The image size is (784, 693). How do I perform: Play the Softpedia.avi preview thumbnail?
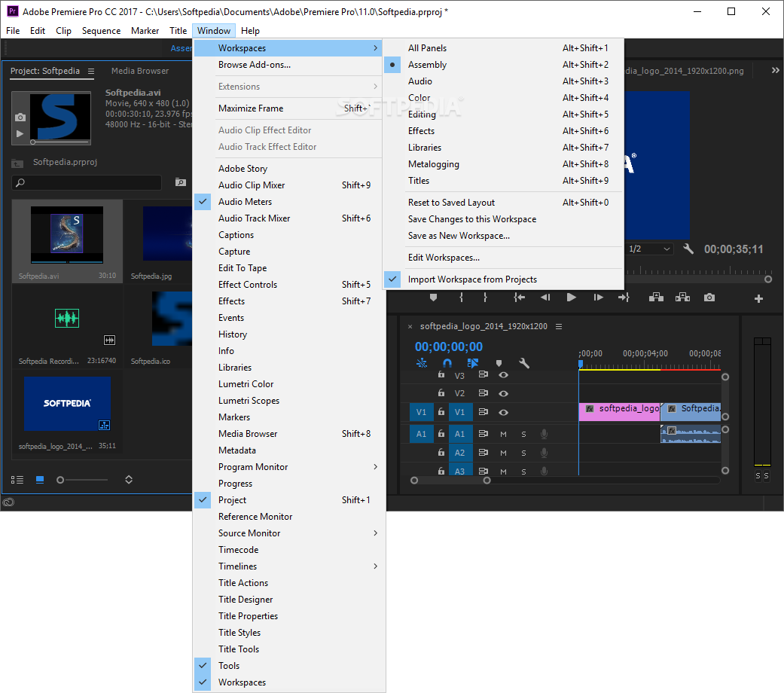coord(20,133)
